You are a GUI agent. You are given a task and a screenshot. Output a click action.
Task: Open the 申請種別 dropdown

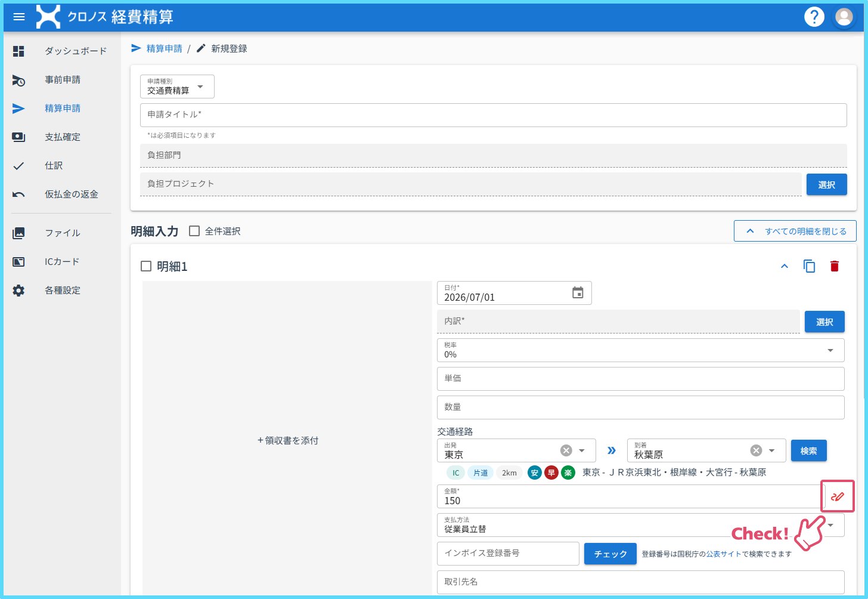tap(177, 87)
